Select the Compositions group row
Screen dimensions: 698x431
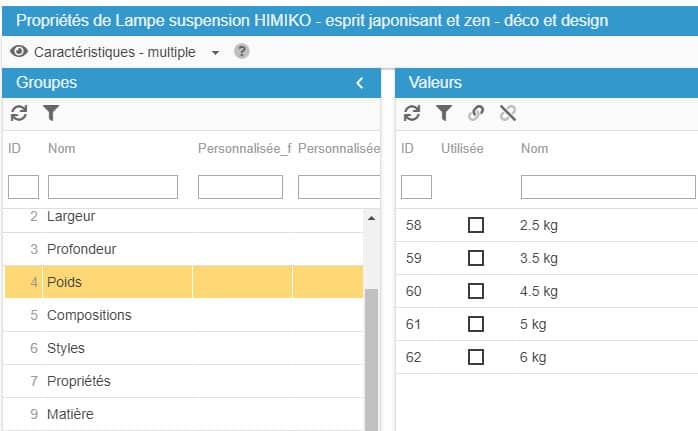pos(89,315)
